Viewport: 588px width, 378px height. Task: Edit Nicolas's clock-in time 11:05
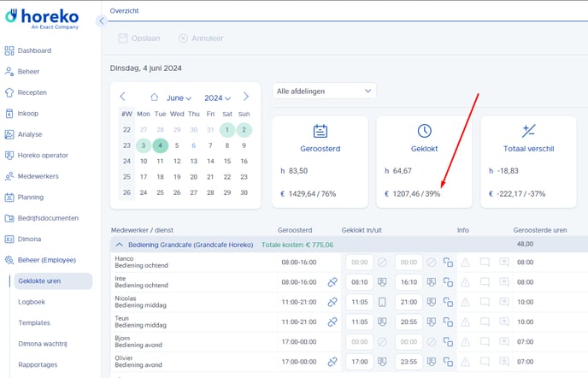tap(360, 302)
